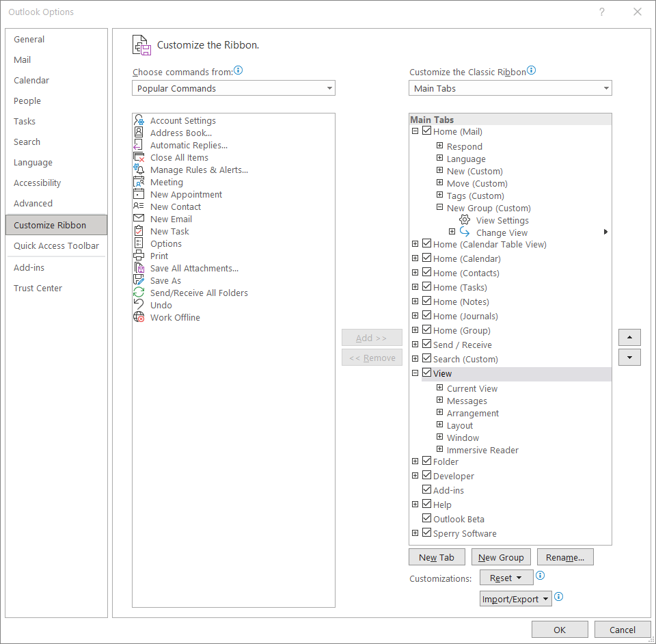The width and height of the screenshot is (656, 644).
Task: Select the Meeting command icon
Action: tap(139, 182)
